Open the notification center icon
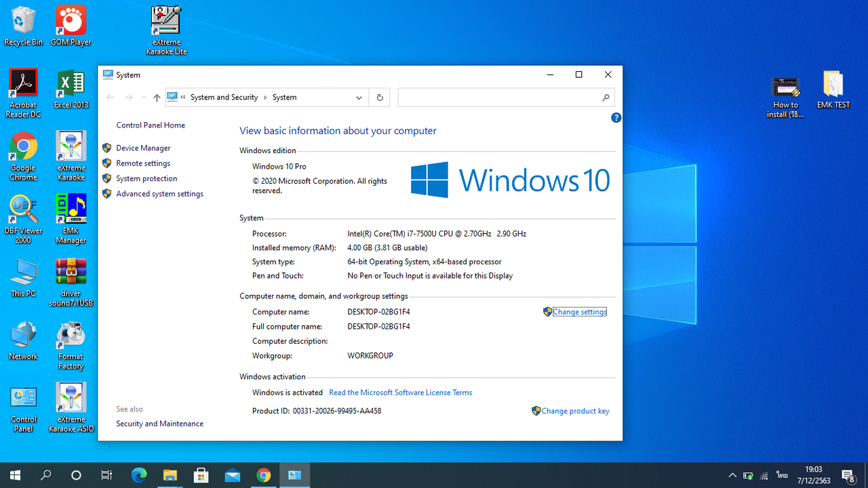The height and width of the screenshot is (488, 868). 848,475
